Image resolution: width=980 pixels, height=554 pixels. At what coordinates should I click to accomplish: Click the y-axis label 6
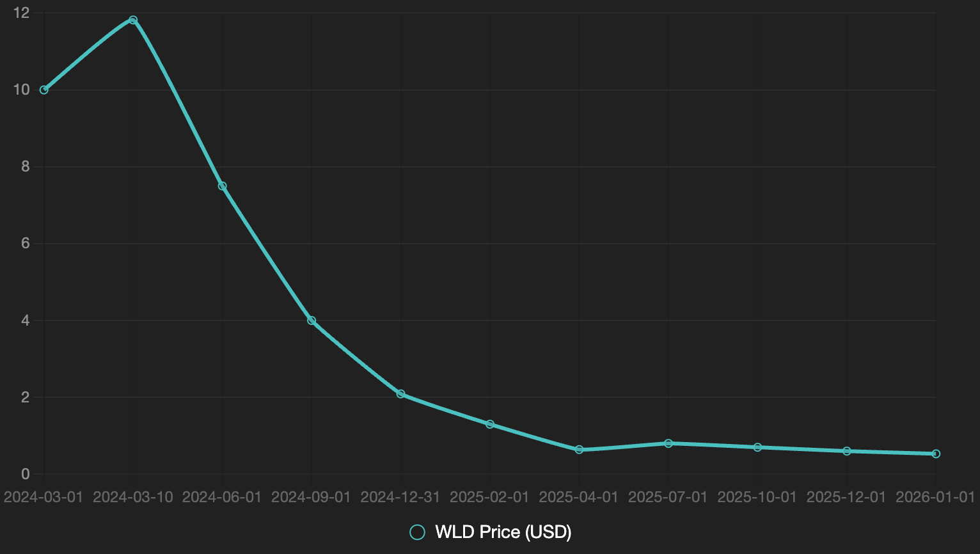point(26,244)
